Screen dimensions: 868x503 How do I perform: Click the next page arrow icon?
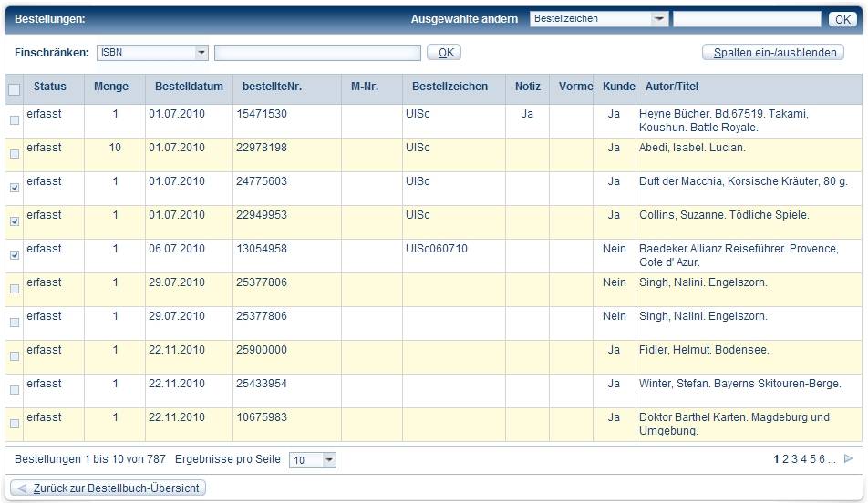tap(848, 459)
